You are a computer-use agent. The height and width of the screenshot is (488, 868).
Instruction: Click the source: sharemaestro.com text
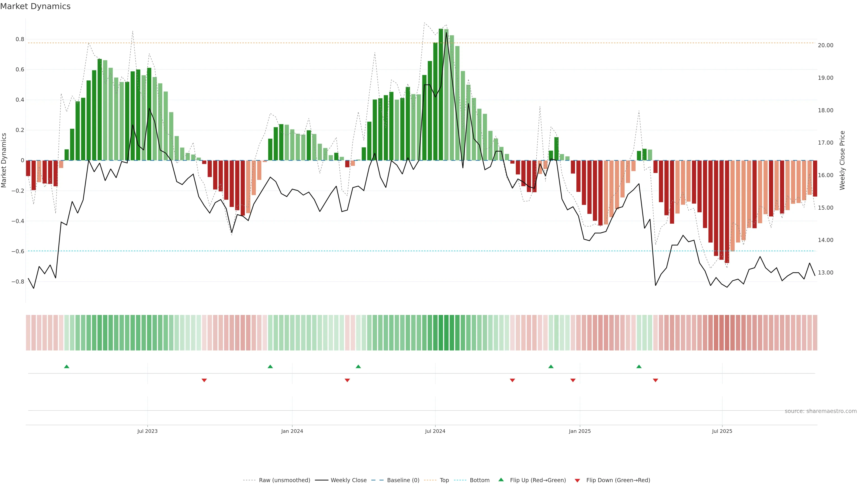(x=821, y=411)
